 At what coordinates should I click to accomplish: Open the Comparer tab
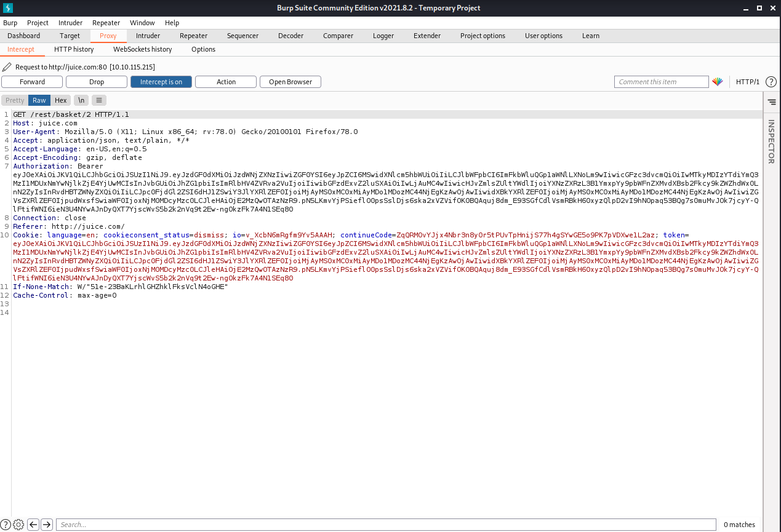click(x=338, y=36)
